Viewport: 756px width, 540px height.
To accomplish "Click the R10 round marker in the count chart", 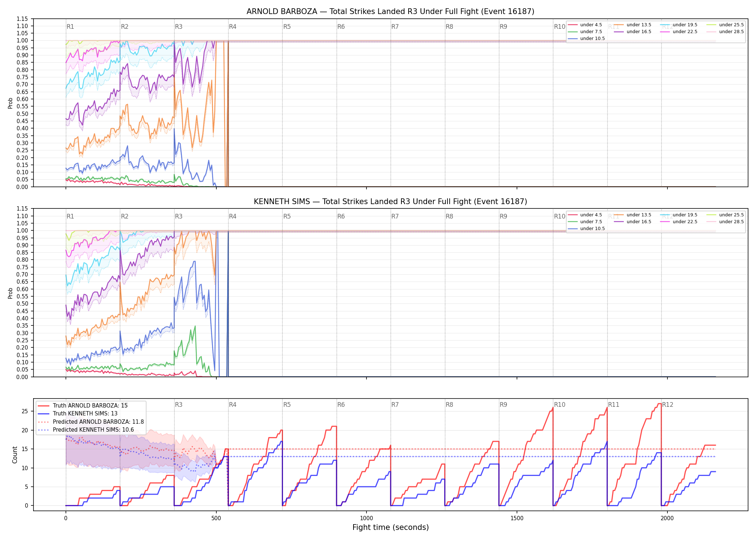I will tap(559, 405).
